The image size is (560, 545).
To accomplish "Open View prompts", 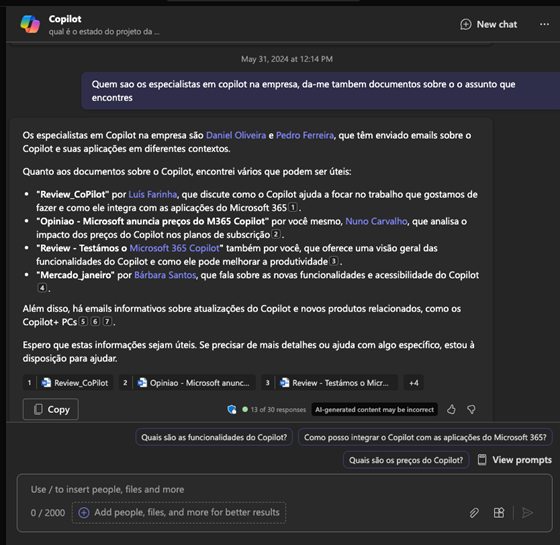I will pyautogui.click(x=514, y=460).
